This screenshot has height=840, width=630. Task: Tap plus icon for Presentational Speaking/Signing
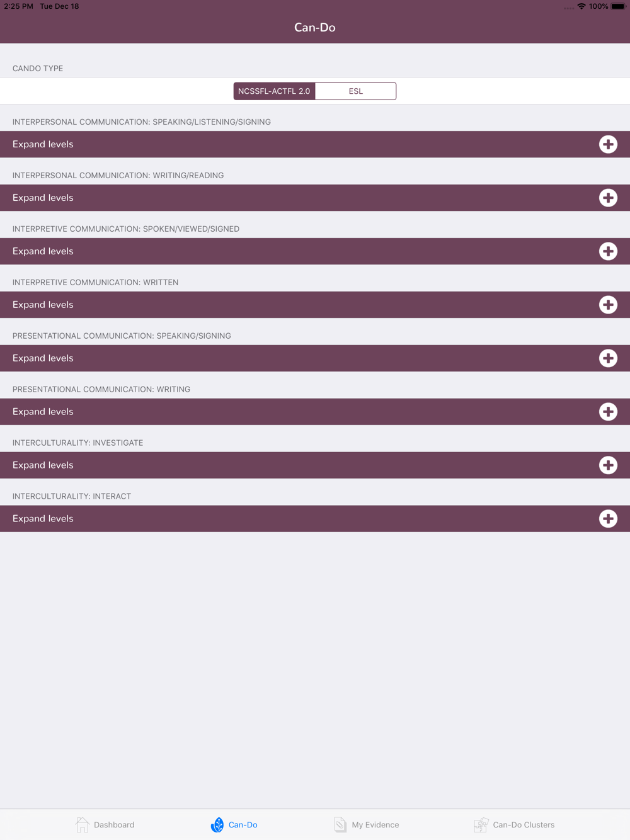click(608, 358)
